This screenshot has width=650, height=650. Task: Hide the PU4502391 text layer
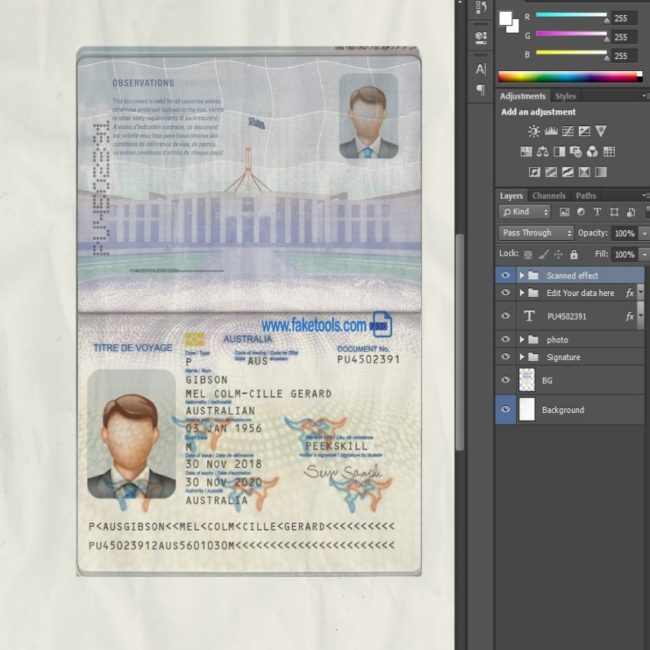coord(505,316)
